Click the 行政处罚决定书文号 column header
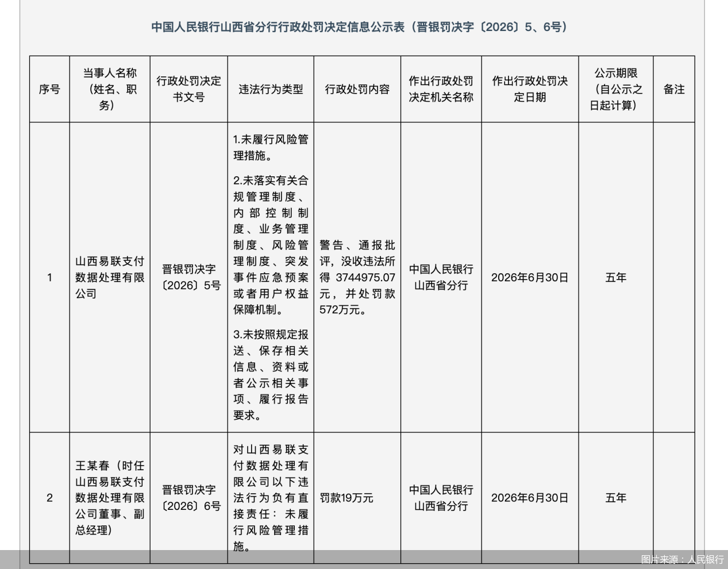Screen dimensions: 728x569 [189, 89]
